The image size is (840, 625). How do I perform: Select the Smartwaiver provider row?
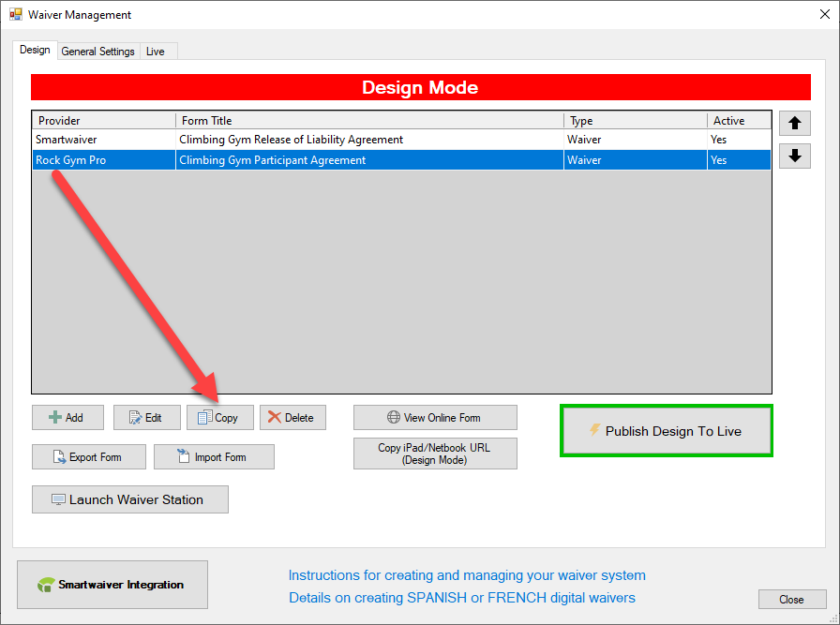click(x=402, y=140)
